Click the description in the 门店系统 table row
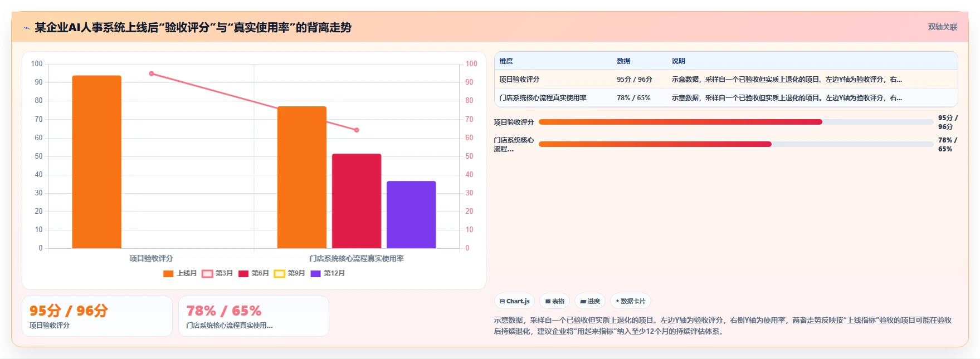 tap(787, 98)
